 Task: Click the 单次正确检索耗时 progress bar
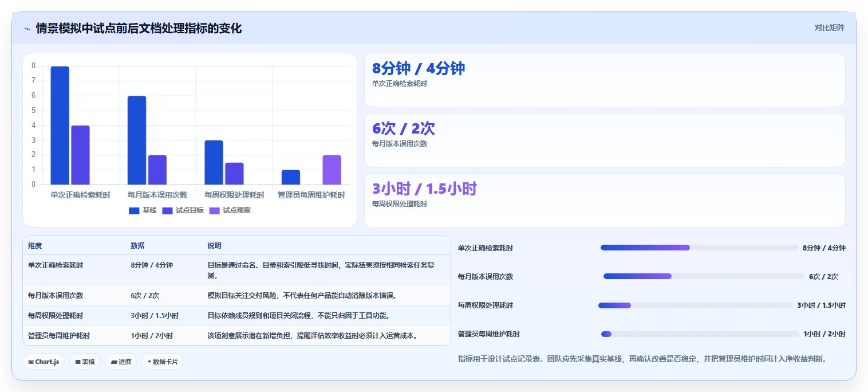pyautogui.click(x=699, y=248)
